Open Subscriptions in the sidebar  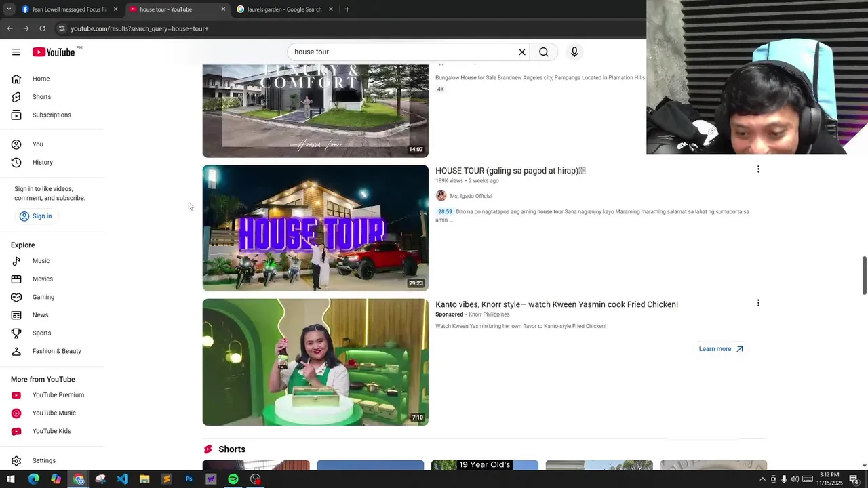pyautogui.click(x=52, y=115)
